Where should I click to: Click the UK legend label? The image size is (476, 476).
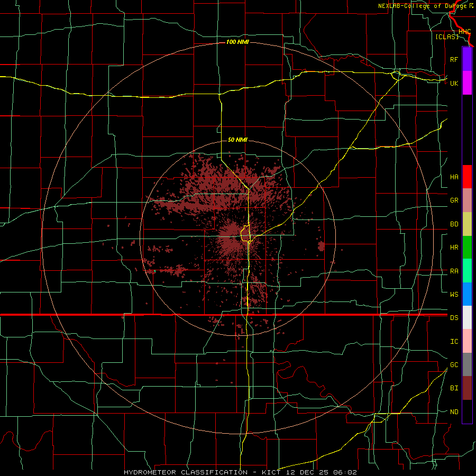click(454, 84)
